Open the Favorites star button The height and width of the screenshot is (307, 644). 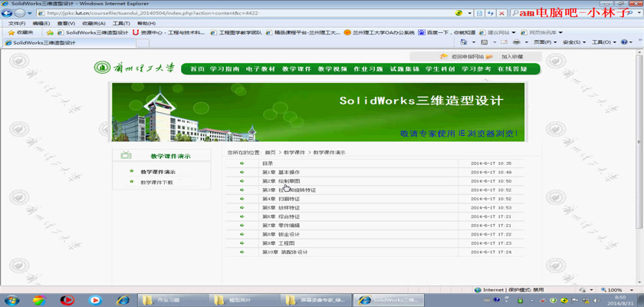pyautogui.click(x=20, y=32)
